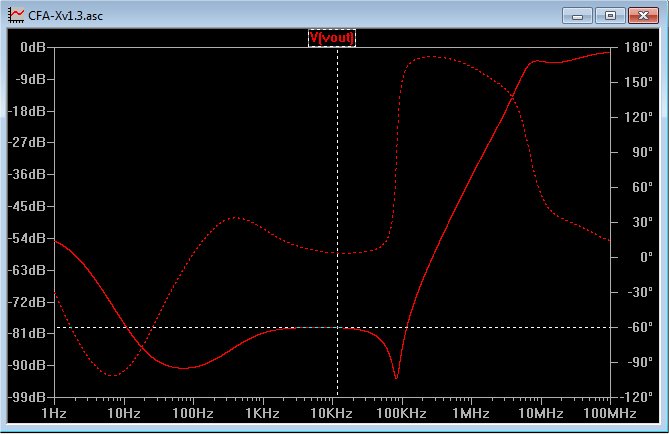
Task: Click the 30° phase axis label
Action: pyautogui.click(x=643, y=222)
